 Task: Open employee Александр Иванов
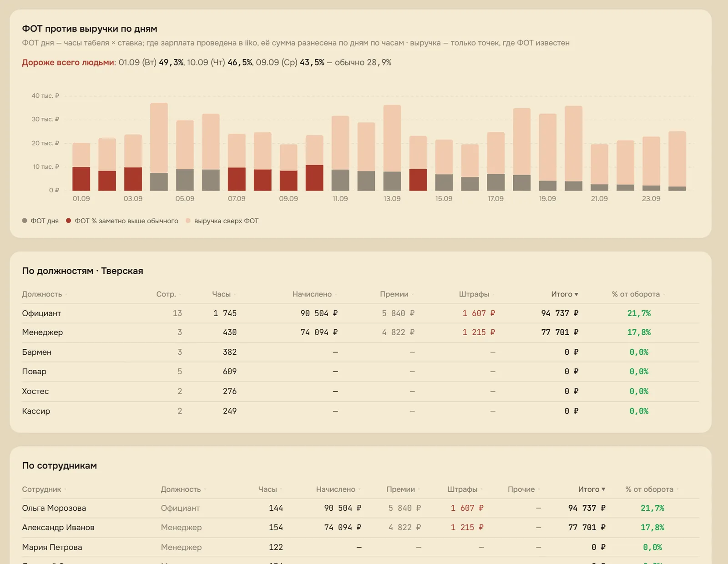click(x=360, y=528)
